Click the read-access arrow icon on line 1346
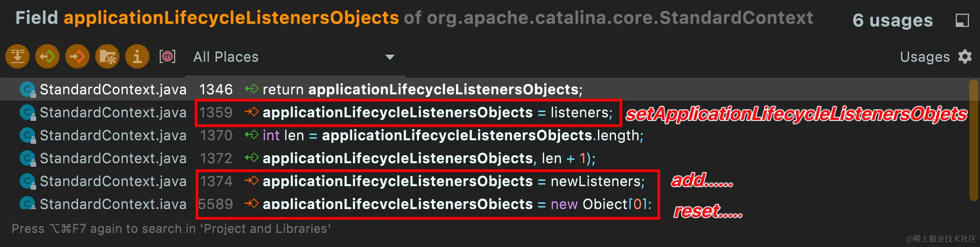Image resolution: width=980 pixels, height=247 pixels. tap(251, 89)
